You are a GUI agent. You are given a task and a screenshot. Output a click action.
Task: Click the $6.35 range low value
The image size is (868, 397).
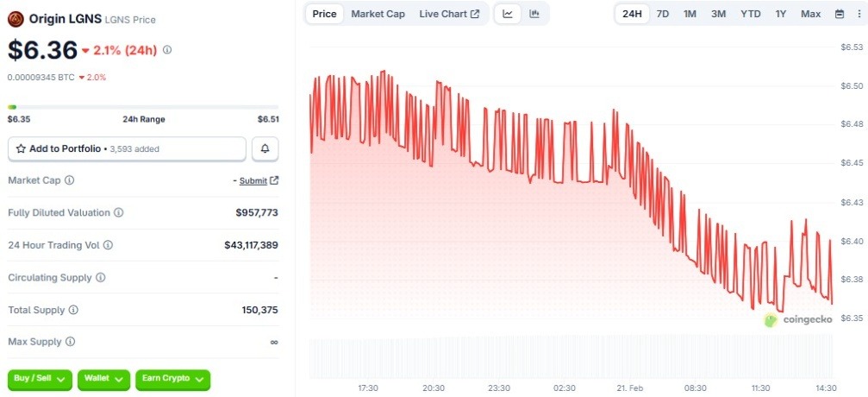click(19, 119)
